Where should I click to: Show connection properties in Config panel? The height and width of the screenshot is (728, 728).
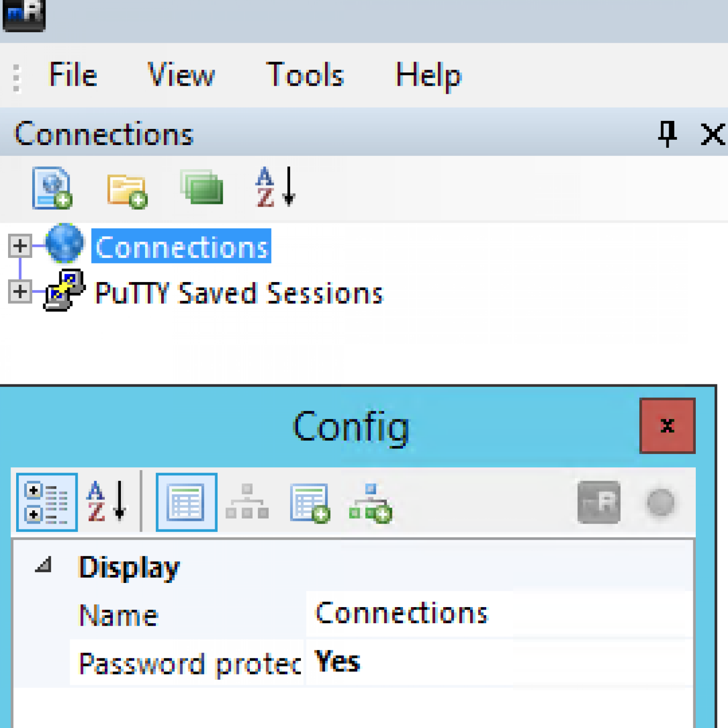coord(186,501)
